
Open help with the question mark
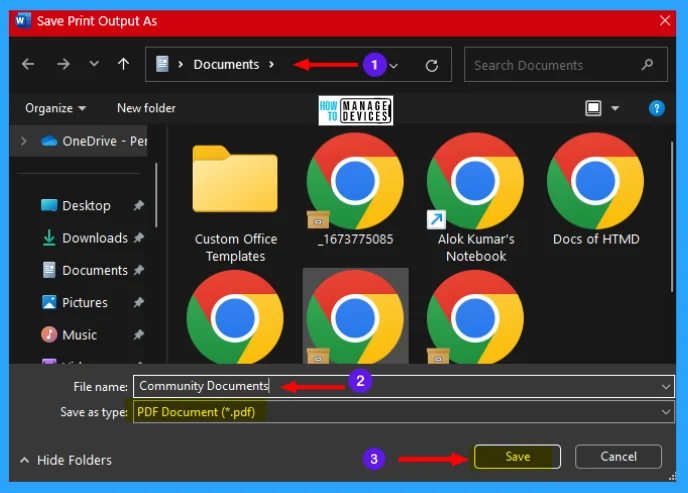(x=656, y=108)
